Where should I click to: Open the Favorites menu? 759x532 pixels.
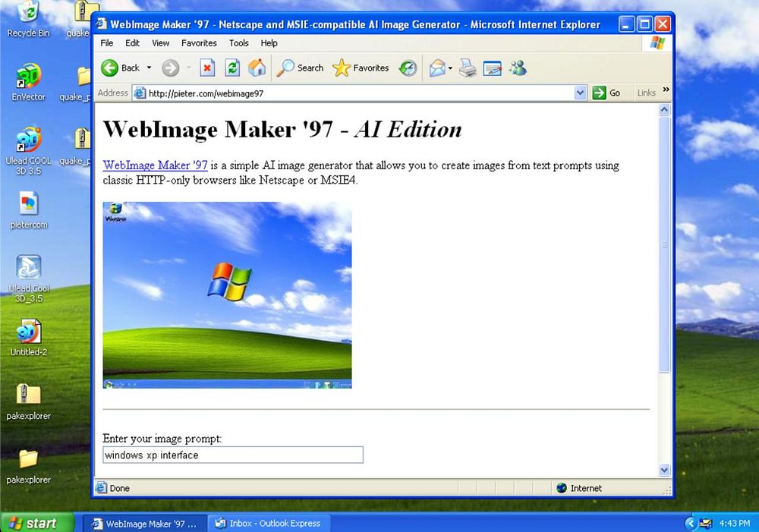pos(199,43)
